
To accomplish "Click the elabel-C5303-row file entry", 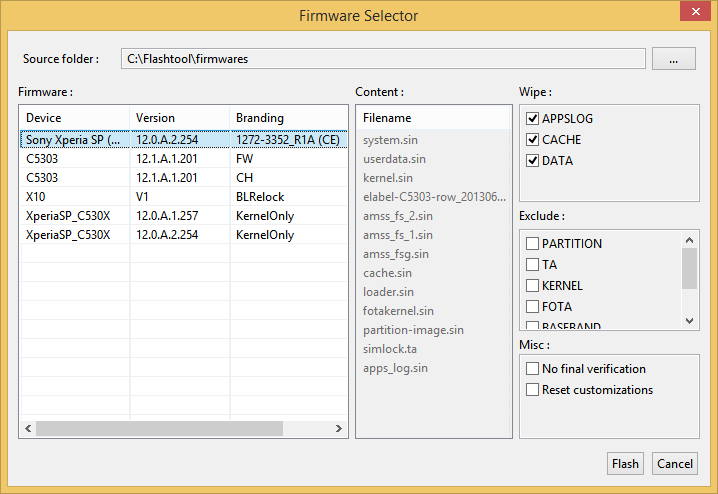I will pos(434,197).
